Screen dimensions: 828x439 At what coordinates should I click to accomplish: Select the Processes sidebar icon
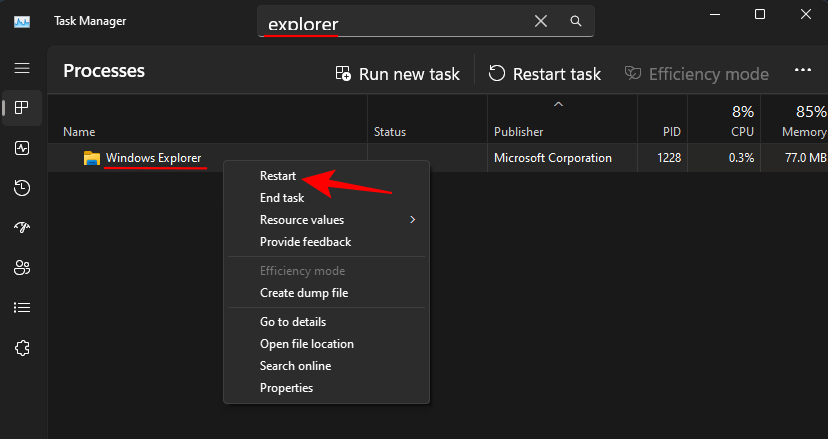click(22, 108)
